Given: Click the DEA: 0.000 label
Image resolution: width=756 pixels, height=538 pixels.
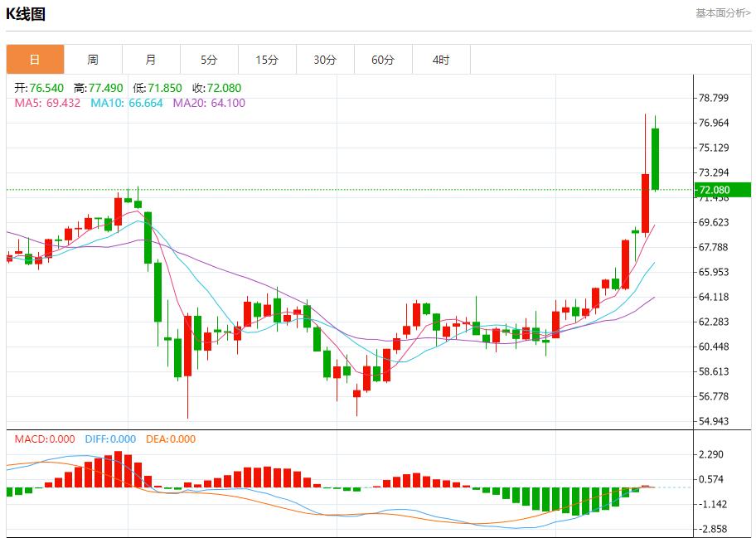Looking at the screenshot, I should tap(171, 439).
